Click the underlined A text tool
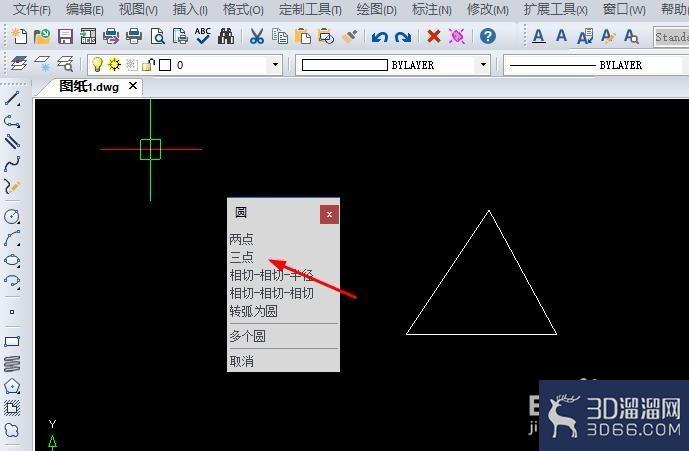The width and height of the screenshot is (689, 451). click(539, 36)
